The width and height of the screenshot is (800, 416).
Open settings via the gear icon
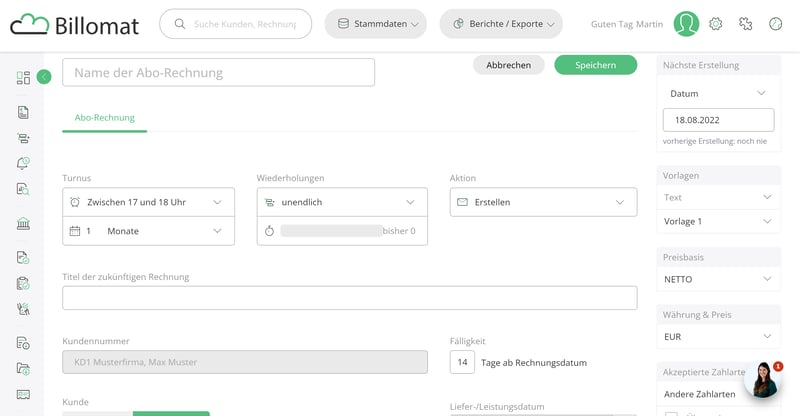[x=716, y=24]
